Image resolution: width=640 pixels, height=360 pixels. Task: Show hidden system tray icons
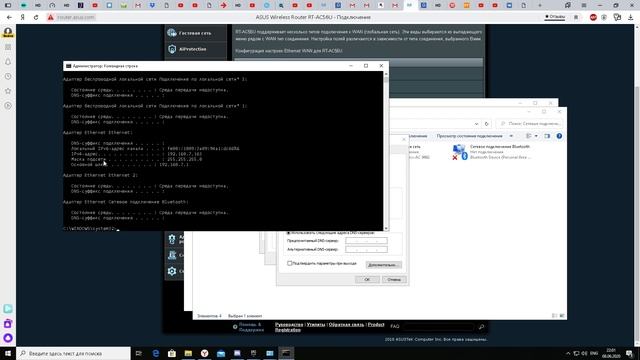(x=568, y=353)
